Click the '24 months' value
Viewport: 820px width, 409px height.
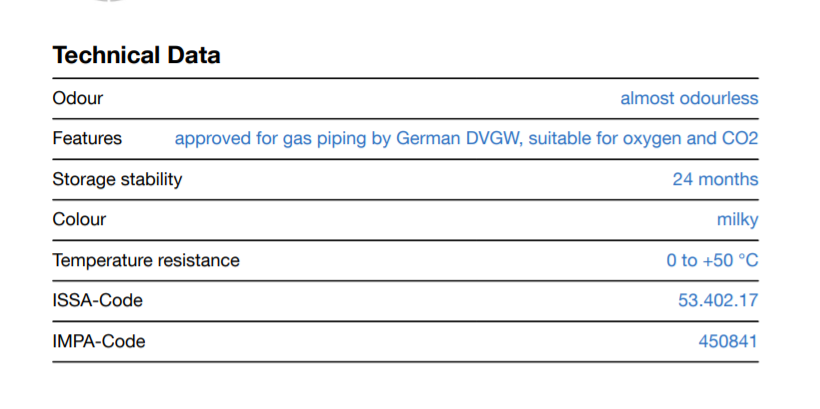click(x=715, y=180)
